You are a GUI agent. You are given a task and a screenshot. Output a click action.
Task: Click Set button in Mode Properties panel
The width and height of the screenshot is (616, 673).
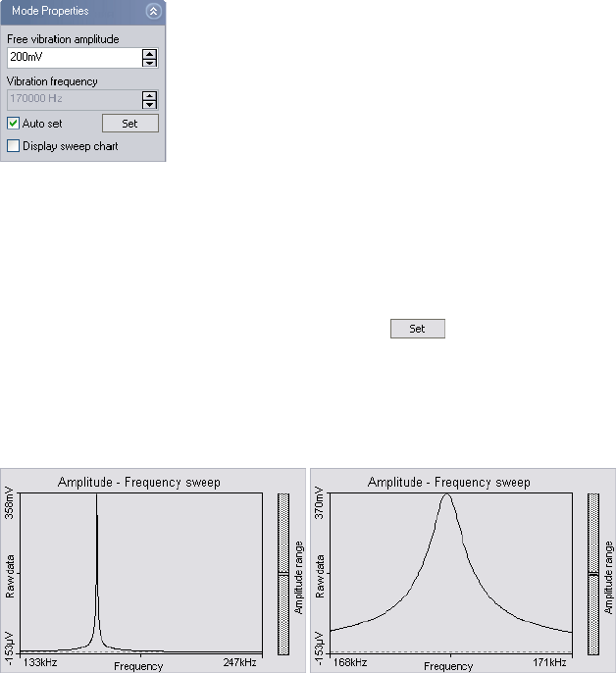(130, 124)
